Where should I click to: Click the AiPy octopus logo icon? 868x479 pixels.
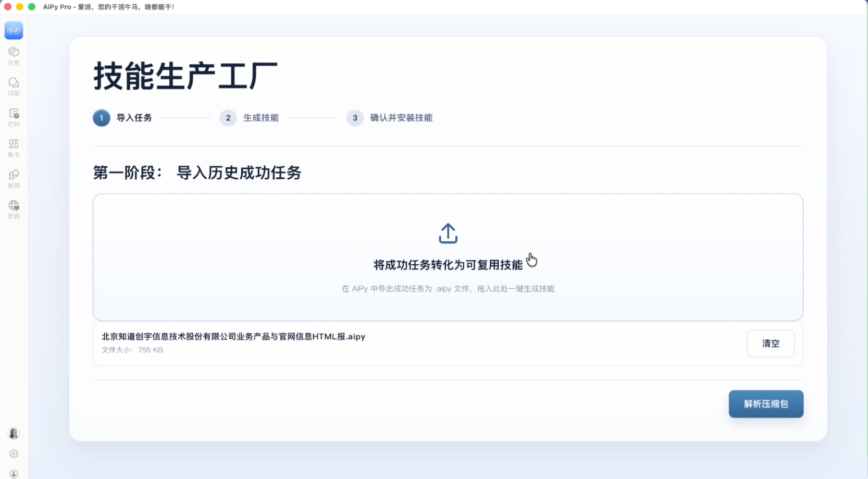coord(14,30)
